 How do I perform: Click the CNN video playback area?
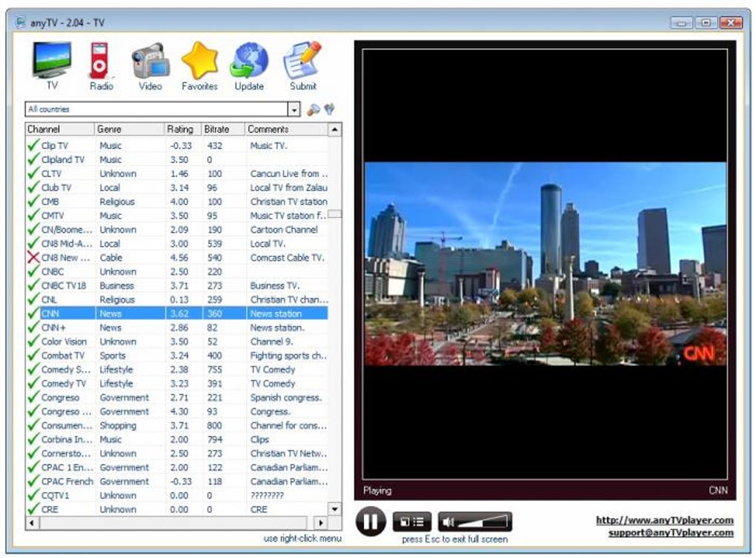(546, 264)
